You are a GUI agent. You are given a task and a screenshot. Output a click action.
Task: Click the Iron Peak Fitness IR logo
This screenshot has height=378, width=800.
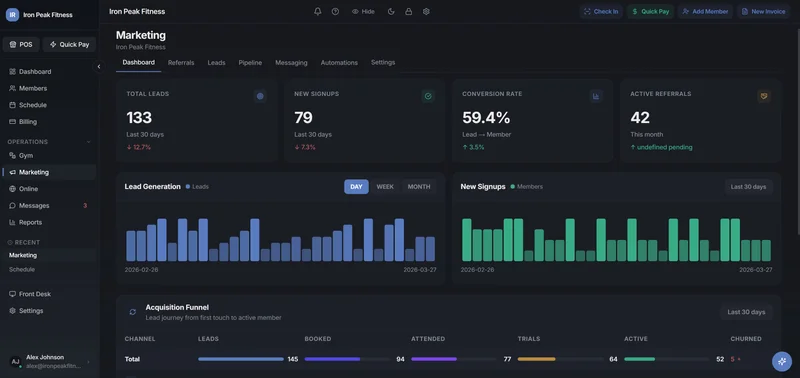(12, 15)
